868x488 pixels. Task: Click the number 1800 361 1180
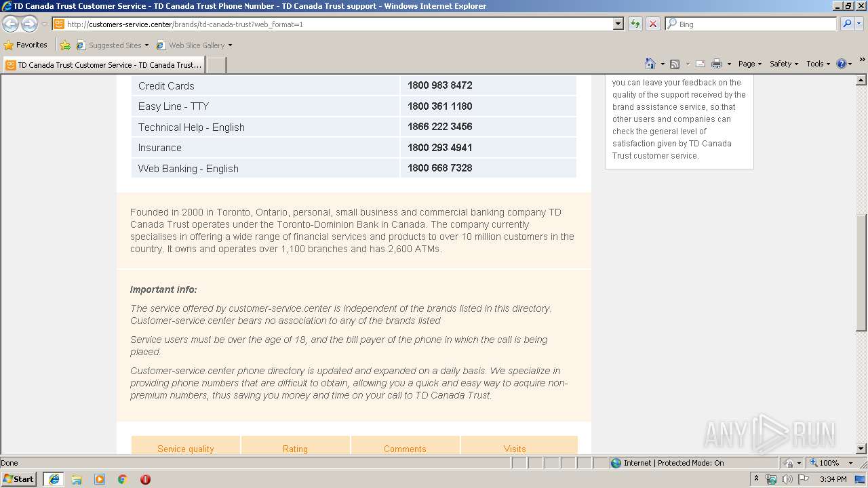coord(439,106)
